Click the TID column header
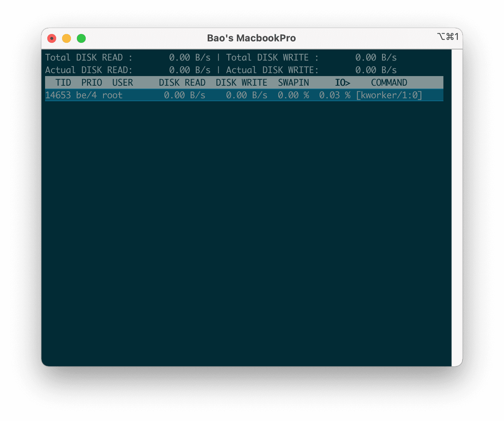Screen dimensions: 504x421 click(63, 82)
